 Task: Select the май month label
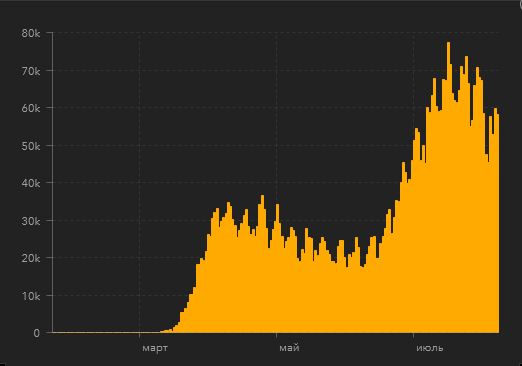pyautogui.click(x=289, y=348)
